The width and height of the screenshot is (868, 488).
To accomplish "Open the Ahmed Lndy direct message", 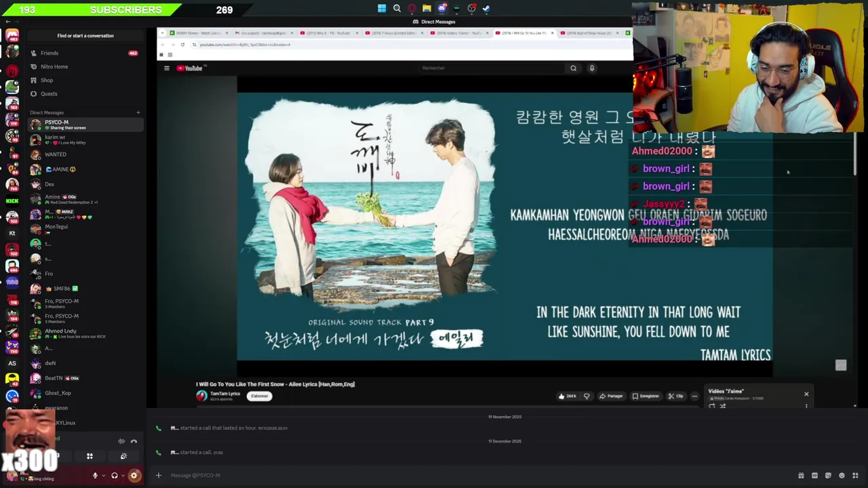I will pos(85,333).
